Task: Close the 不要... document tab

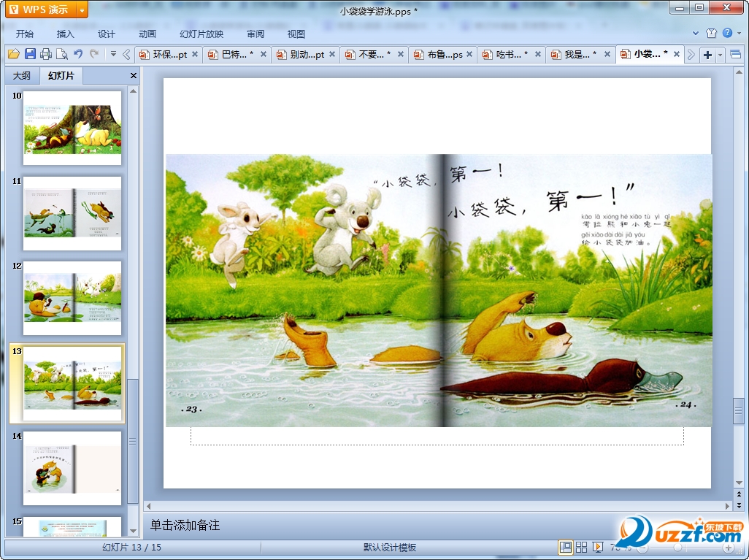Action: (401, 55)
